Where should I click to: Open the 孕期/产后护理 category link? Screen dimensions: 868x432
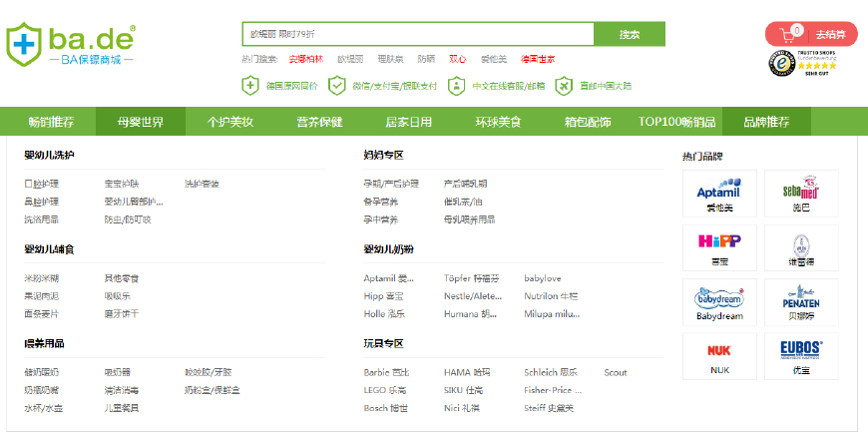[x=391, y=184]
